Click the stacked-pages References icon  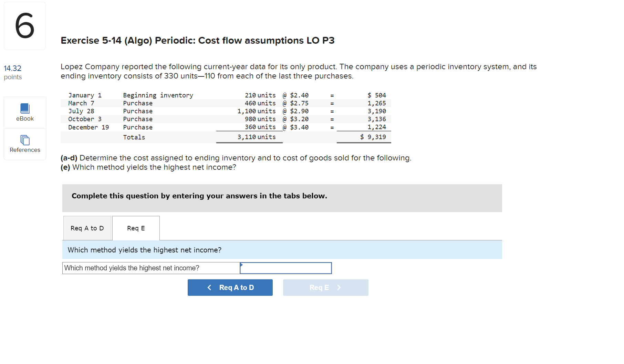tap(24, 139)
